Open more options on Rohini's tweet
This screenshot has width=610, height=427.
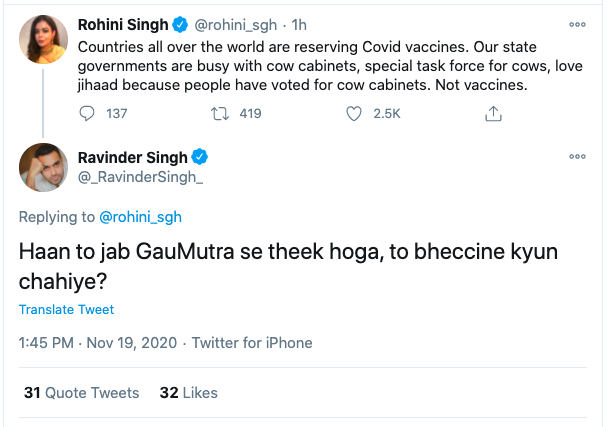click(577, 24)
